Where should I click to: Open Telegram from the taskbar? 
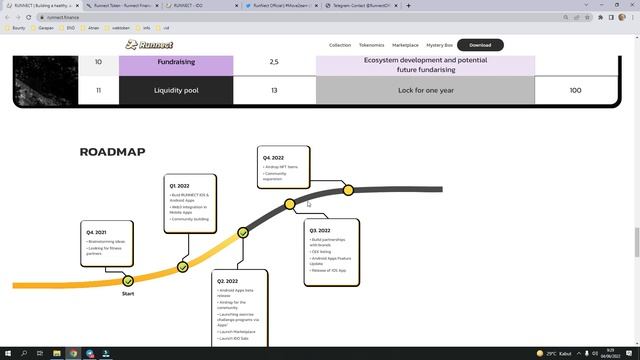(x=90, y=353)
